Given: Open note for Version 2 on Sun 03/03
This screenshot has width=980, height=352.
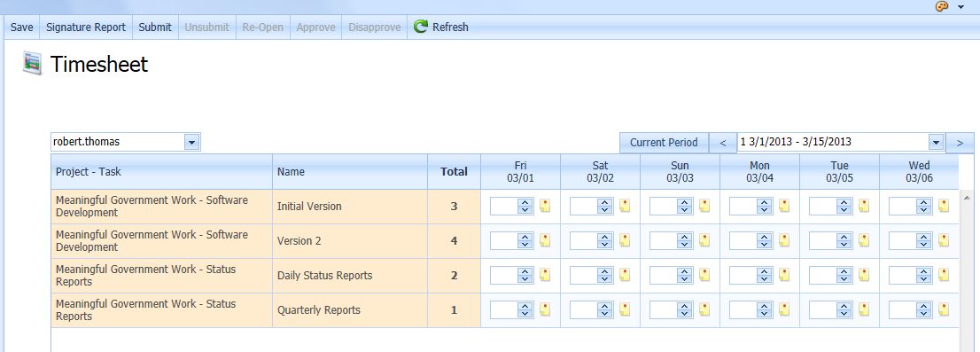Looking at the screenshot, I should [x=704, y=240].
